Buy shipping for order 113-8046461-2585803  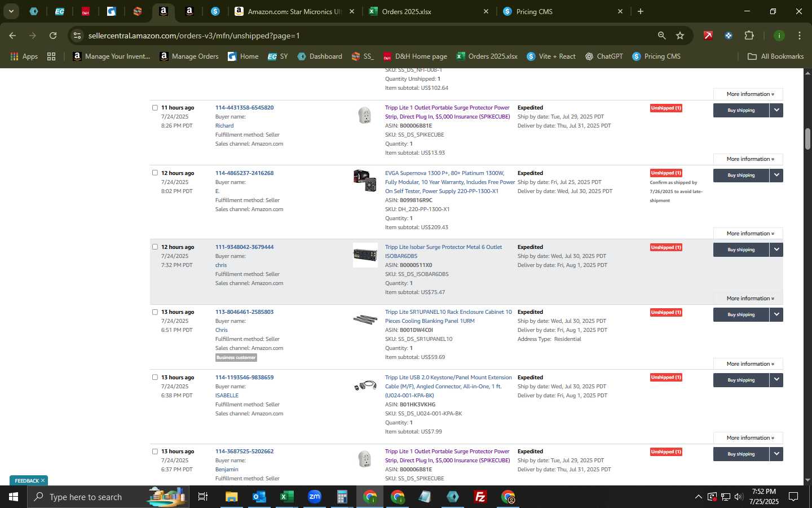tap(741, 314)
